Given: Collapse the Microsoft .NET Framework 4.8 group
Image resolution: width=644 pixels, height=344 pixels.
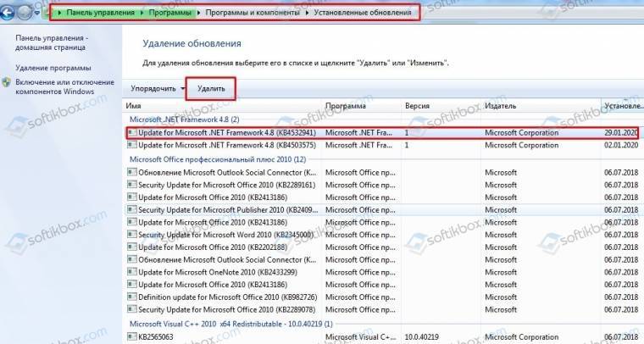Looking at the screenshot, I should point(184,119).
